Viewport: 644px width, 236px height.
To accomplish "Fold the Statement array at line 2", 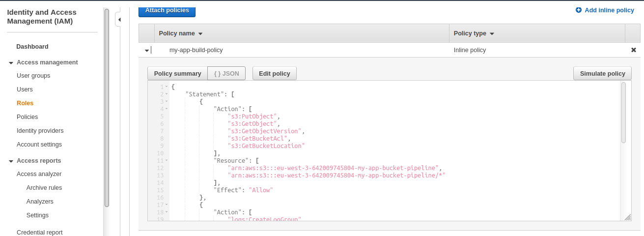I will coord(167,94).
